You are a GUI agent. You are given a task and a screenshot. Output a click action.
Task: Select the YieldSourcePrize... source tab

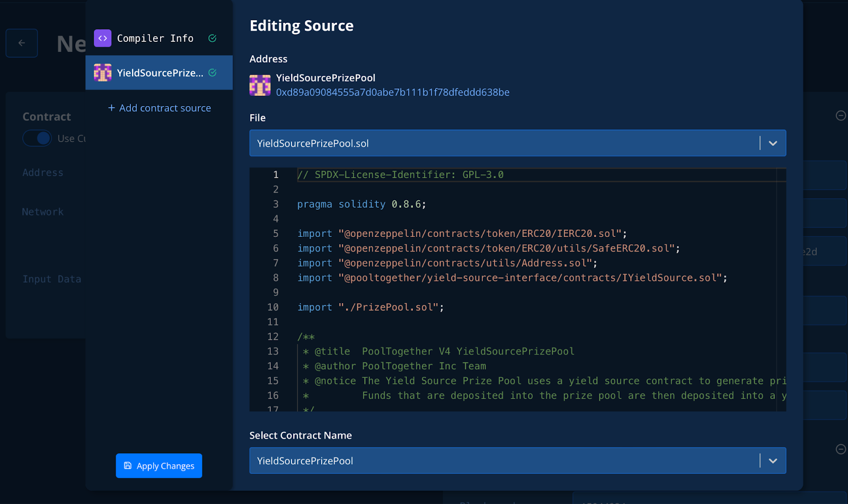click(160, 73)
